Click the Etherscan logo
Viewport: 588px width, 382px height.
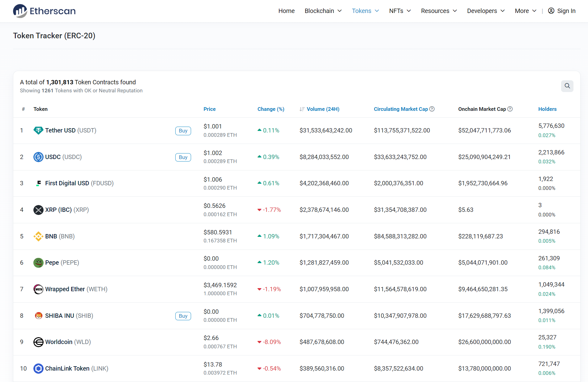44,11
